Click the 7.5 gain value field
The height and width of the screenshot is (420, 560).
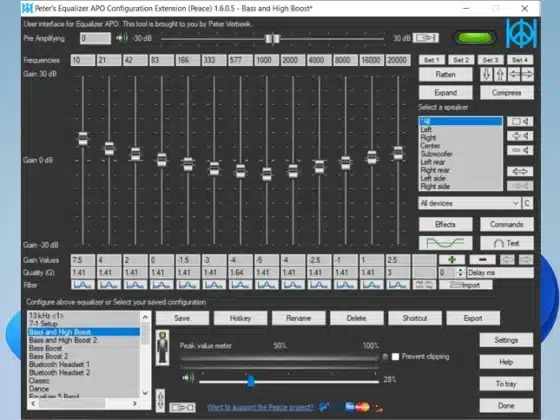click(x=83, y=260)
